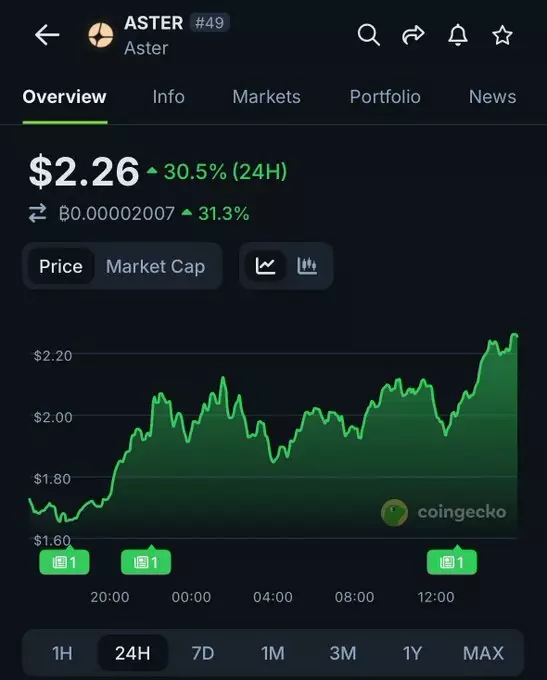Choose the 24H time range
The height and width of the screenshot is (680, 547).
133,653
